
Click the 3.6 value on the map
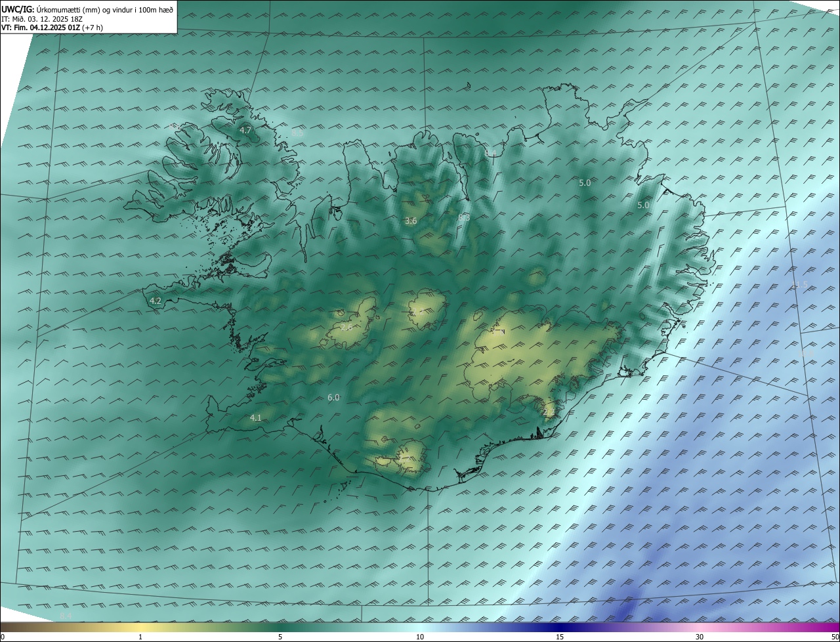[411, 221]
